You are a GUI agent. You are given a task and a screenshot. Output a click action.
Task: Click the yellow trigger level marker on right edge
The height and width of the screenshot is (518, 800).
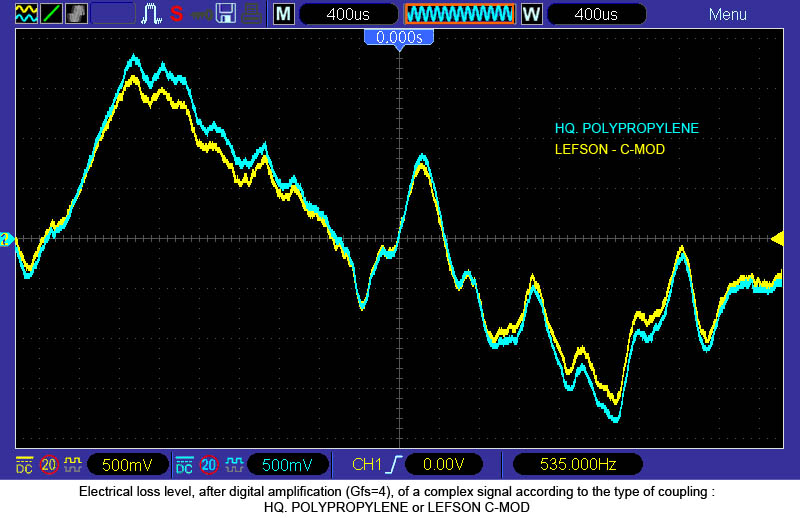[x=777, y=237]
